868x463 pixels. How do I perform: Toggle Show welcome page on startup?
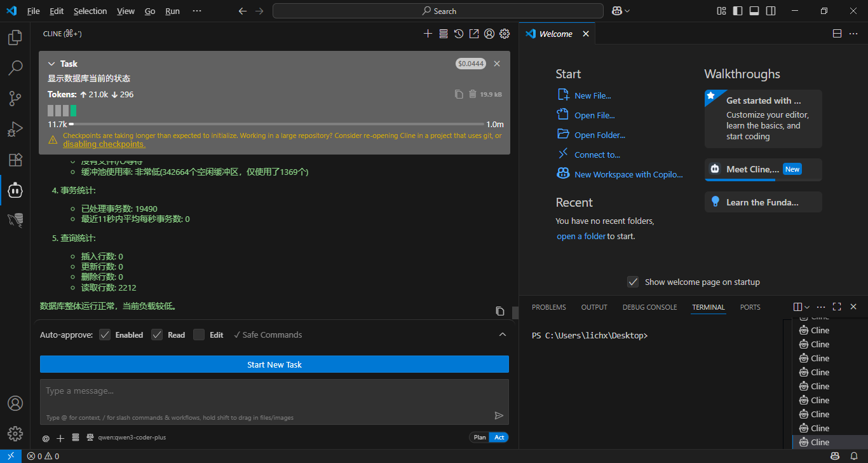tap(633, 282)
